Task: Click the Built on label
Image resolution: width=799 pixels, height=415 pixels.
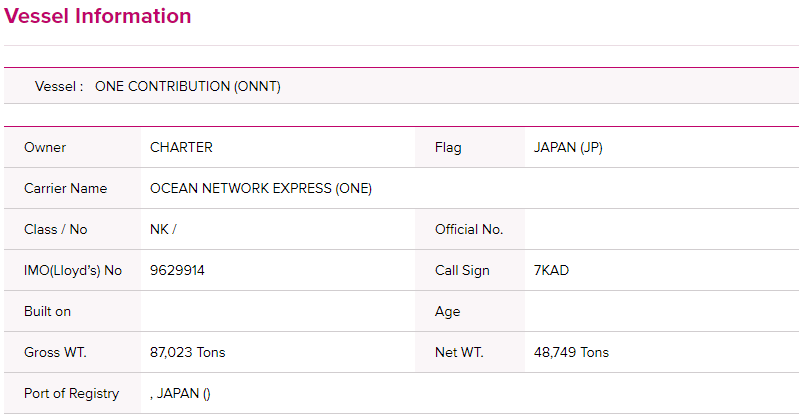Action: coord(47,312)
